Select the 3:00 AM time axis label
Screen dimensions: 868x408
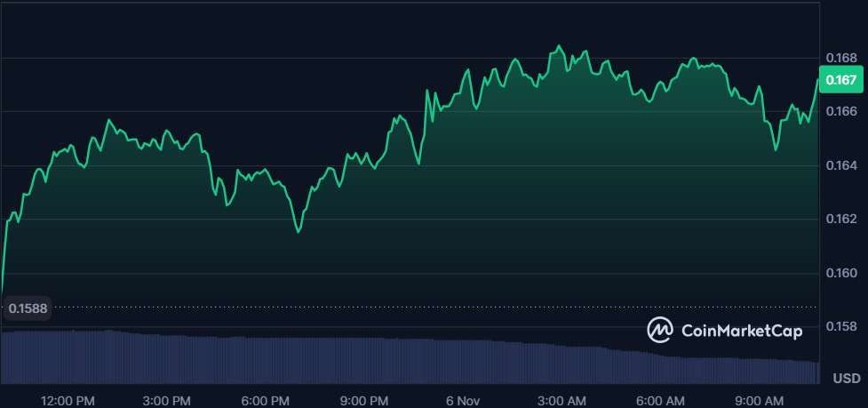click(561, 398)
